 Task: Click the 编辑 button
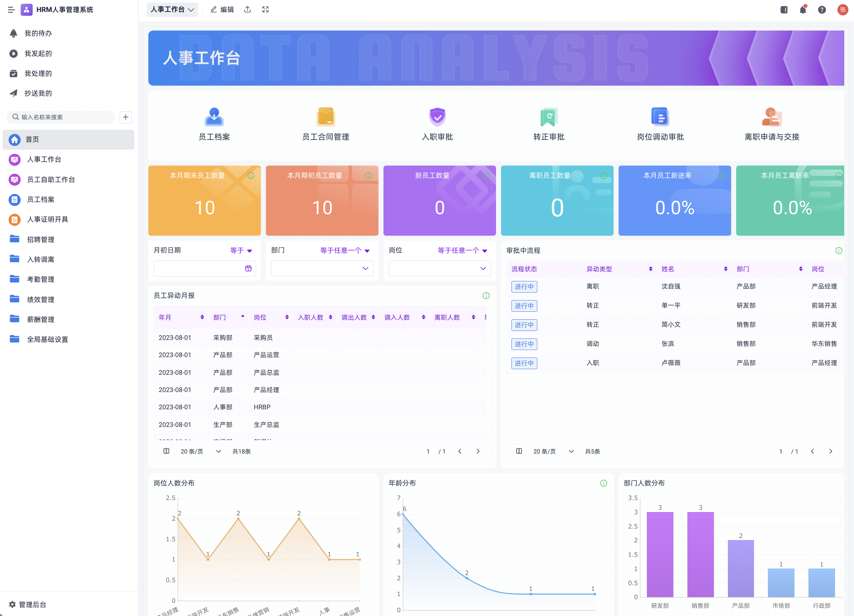tap(222, 10)
